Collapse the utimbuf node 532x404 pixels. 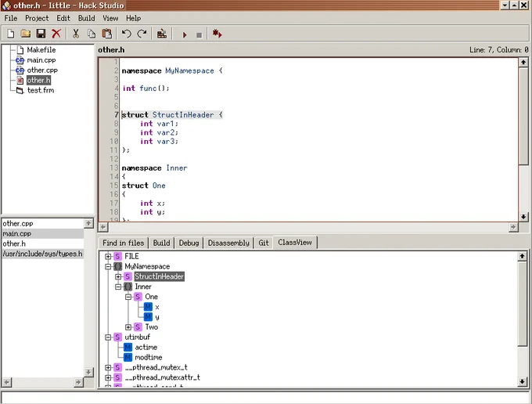(x=108, y=337)
